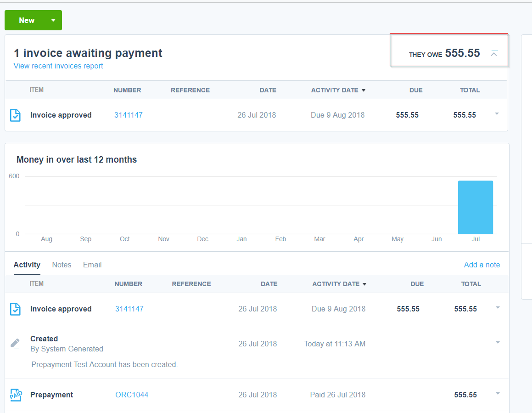Open invoice 3141147 in awaiting payment list
Screen dimensions: 532x413
tap(129, 115)
